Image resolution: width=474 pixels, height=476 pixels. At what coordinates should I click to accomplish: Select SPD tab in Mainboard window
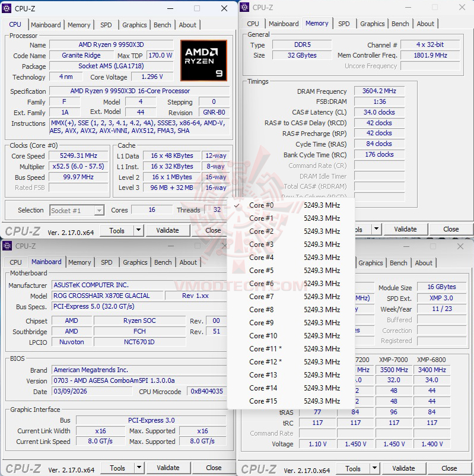pyautogui.click(x=107, y=262)
